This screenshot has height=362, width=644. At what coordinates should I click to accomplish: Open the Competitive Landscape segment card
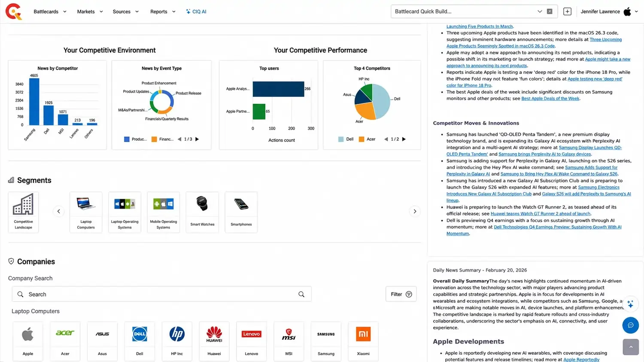tap(23, 212)
